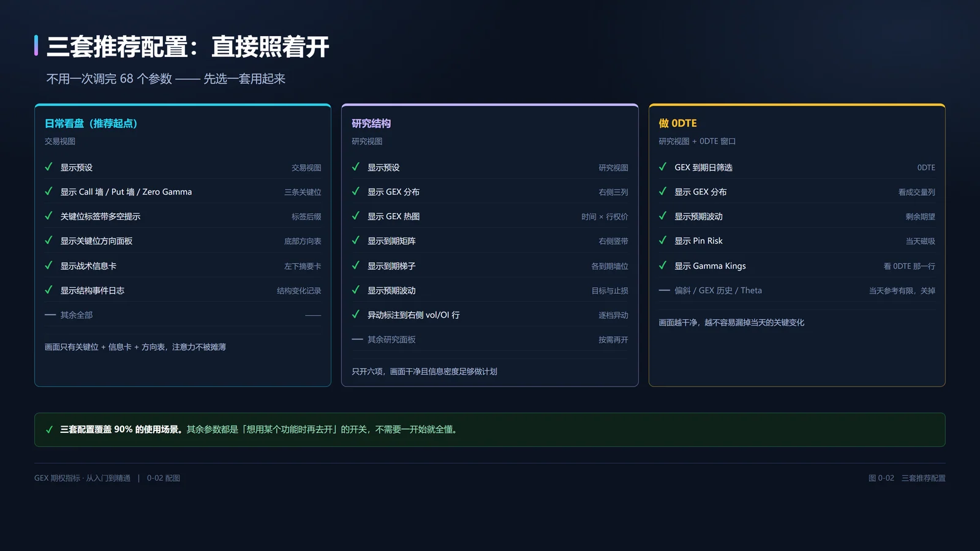Click the dash icon before 其余全部
The width and height of the screenshot is (980, 551).
click(x=50, y=315)
